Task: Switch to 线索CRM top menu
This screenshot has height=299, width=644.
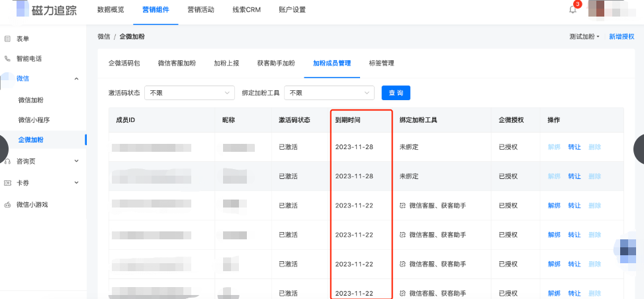Action: click(246, 10)
